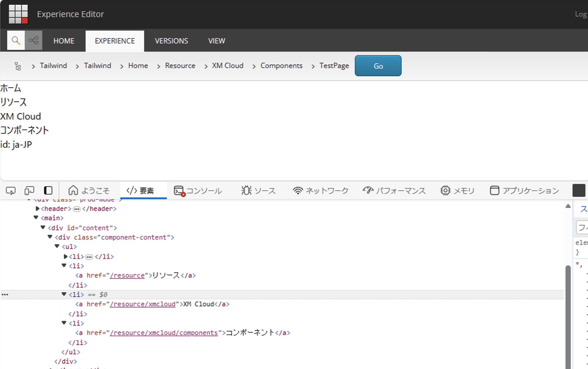Click the /resource href link in DOM

(x=127, y=275)
